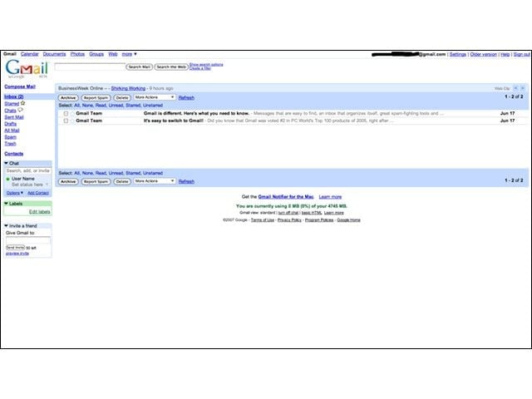The width and height of the screenshot is (532, 399).
Task: Open Web in the top navigation
Action: tap(113, 54)
